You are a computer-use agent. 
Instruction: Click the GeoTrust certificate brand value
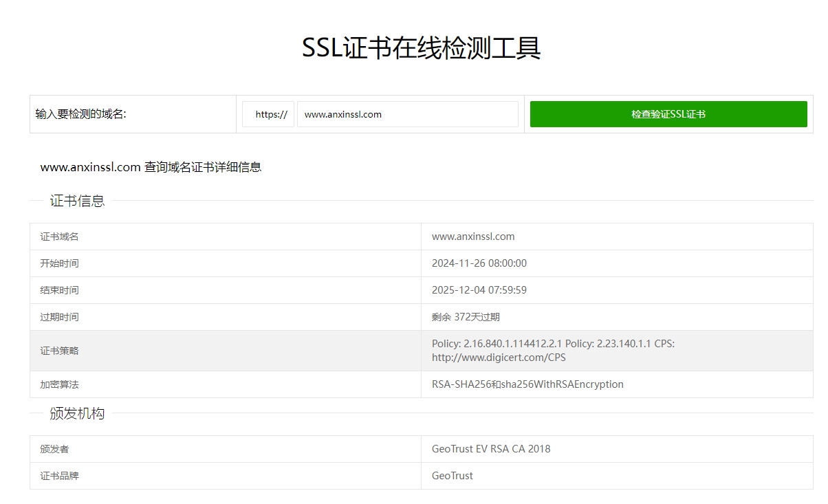click(453, 476)
